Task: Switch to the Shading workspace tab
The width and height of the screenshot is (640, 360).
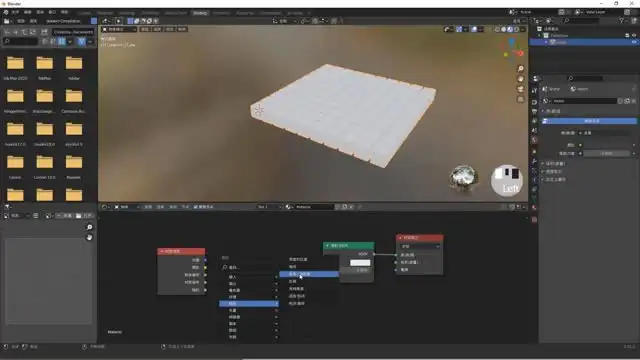Action: pos(200,13)
